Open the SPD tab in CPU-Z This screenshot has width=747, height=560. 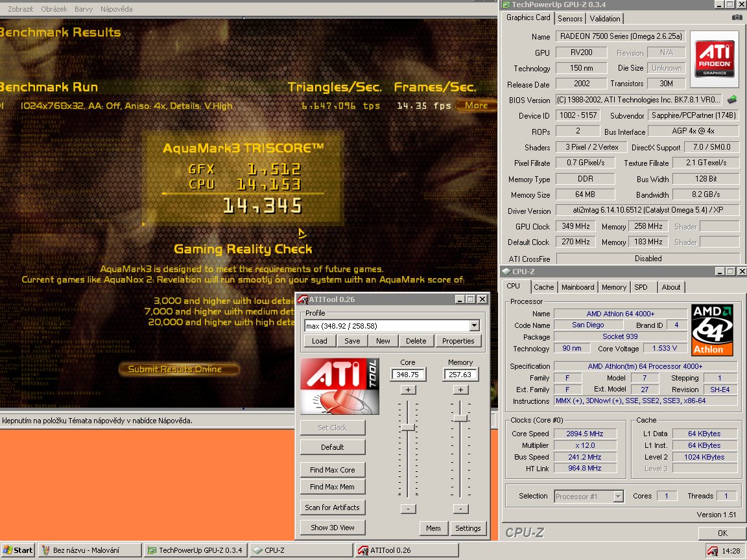coord(641,287)
